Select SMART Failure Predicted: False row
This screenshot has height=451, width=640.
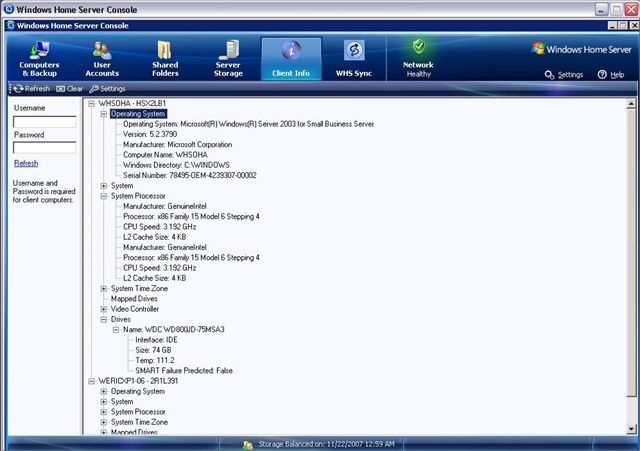pos(184,371)
